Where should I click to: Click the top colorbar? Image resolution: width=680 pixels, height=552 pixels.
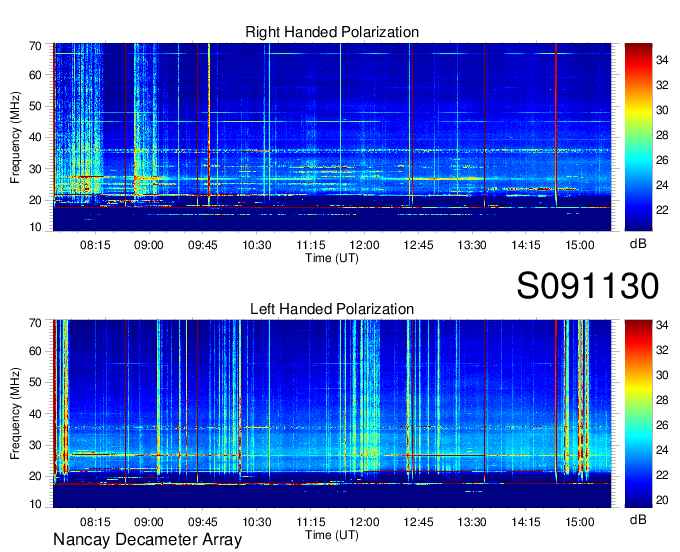tap(638, 137)
